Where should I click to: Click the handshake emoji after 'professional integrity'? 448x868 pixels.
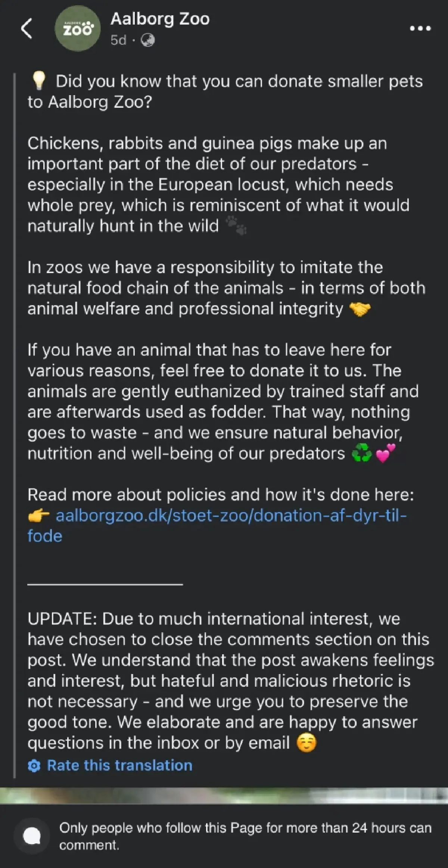pos(360,309)
